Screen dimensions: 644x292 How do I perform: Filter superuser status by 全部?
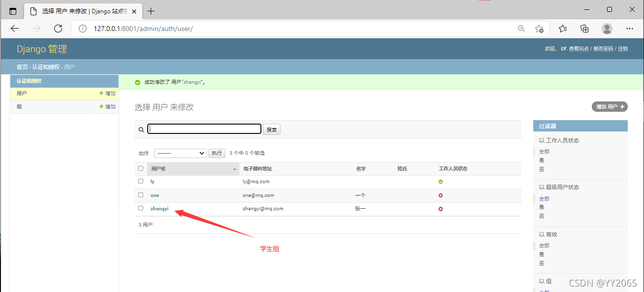544,198
